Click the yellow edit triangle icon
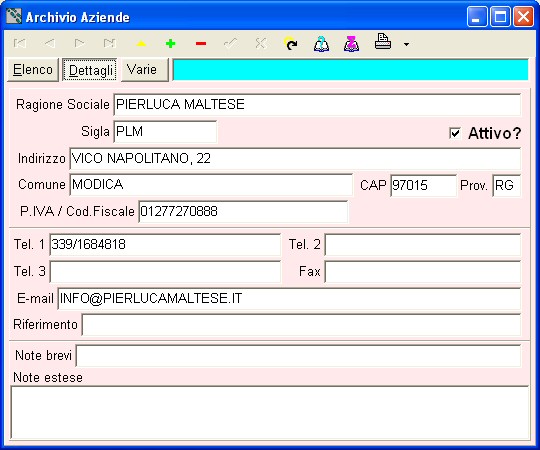540x450 pixels. tap(141, 44)
